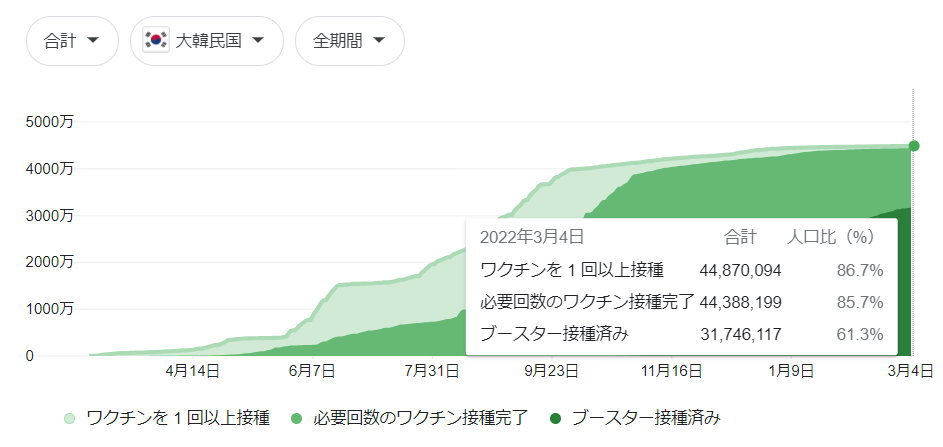943x447 pixels.
Task: Click the green data point marker on chart
Action: (913, 146)
